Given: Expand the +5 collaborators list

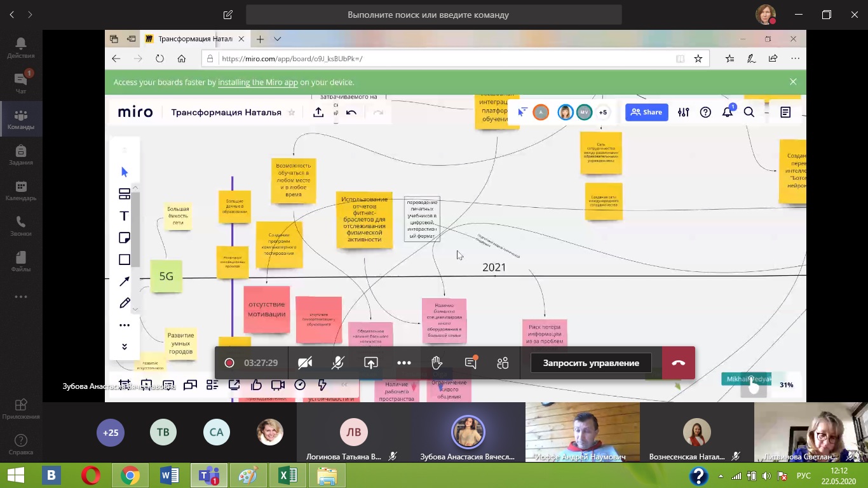Looking at the screenshot, I should point(602,112).
